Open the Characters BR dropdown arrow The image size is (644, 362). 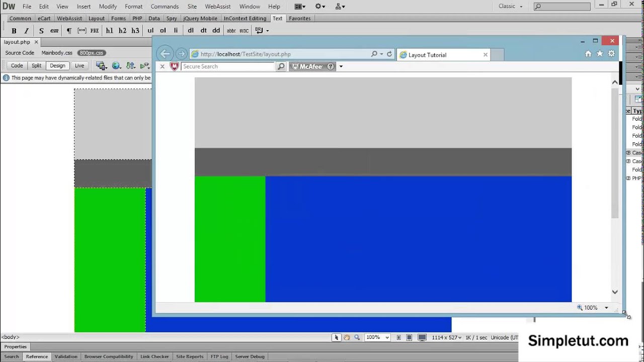pyautogui.click(x=267, y=31)
